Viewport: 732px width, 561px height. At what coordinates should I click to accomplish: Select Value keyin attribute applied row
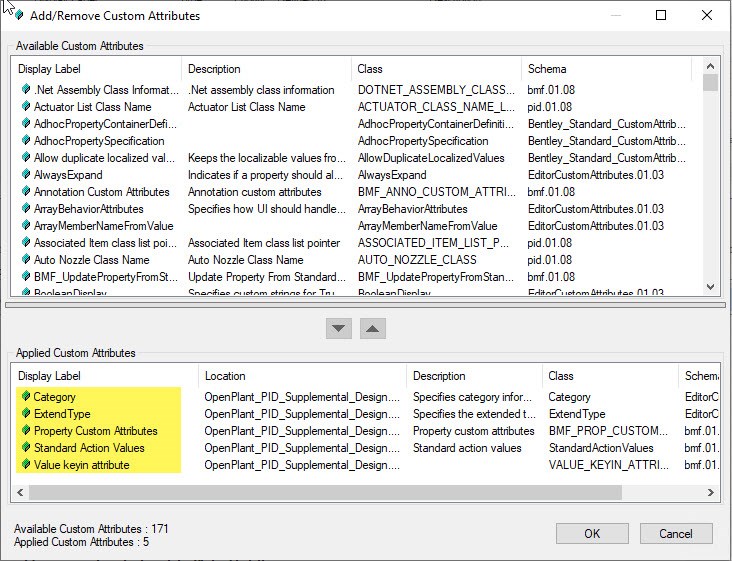click(81, 465)
